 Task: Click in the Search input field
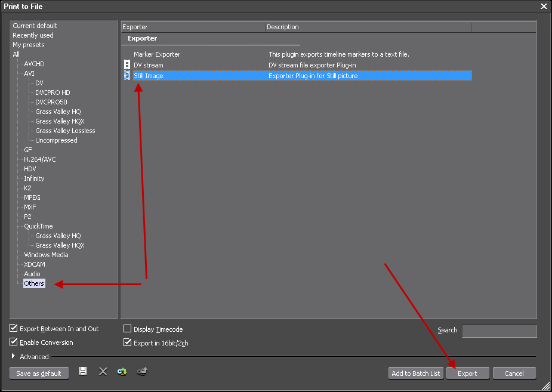(499, 331)
